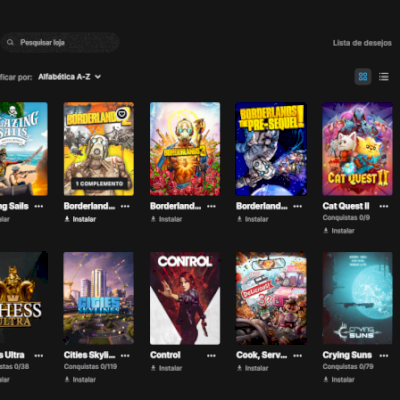Switch to list view
The image size is (400, 400).
384,77
